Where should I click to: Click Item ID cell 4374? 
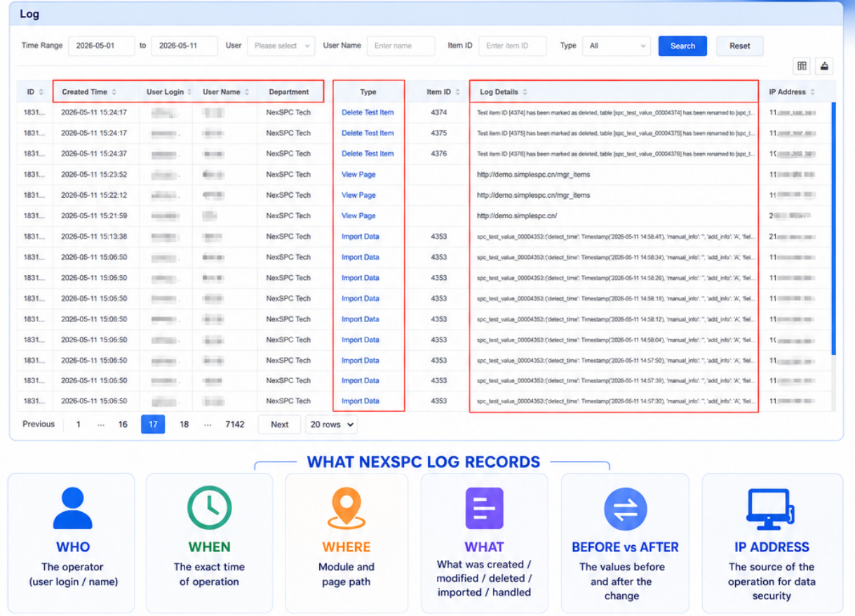(x=439, y=112)
